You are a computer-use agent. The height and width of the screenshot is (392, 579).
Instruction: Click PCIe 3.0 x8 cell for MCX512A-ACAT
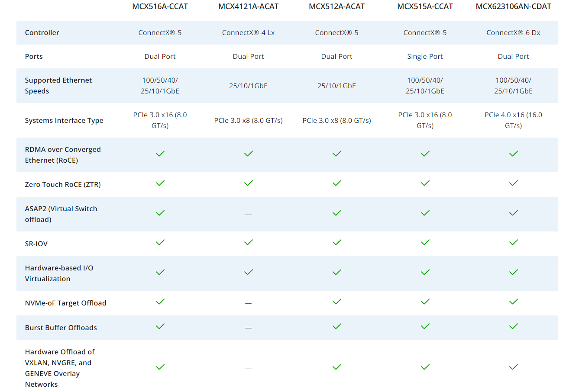(336, 120)
